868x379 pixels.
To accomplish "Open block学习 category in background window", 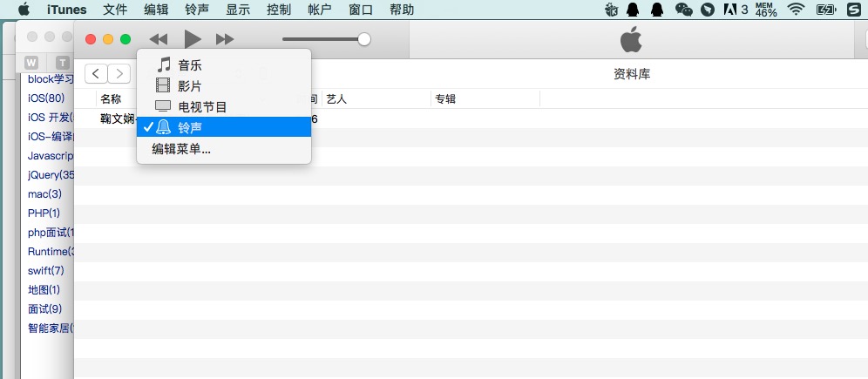I will tap(51, 78).
